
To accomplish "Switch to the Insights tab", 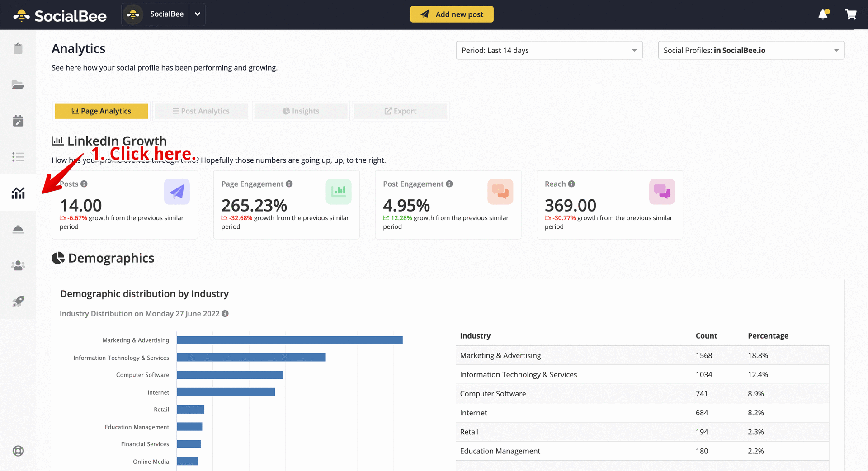I will click(301, 111).
